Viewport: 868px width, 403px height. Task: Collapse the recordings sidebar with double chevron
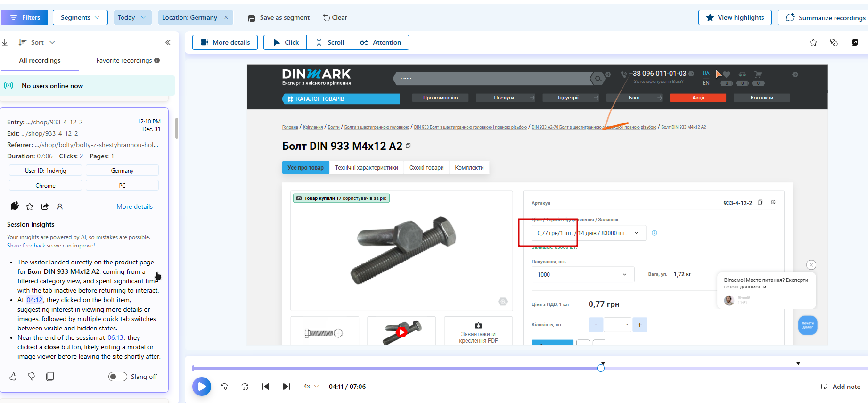pyautogui.click(x=168, y=42)
